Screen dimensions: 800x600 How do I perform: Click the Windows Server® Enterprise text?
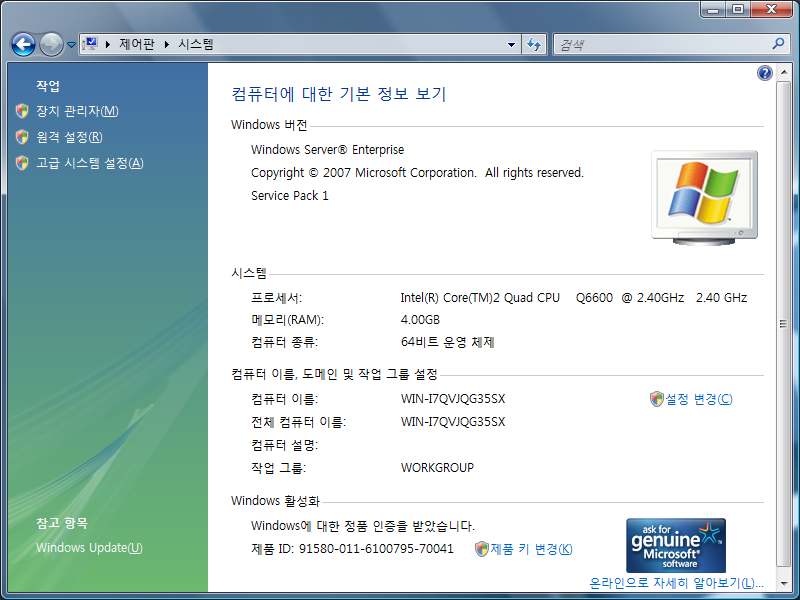pyautogui.click(x=328, y=149)
